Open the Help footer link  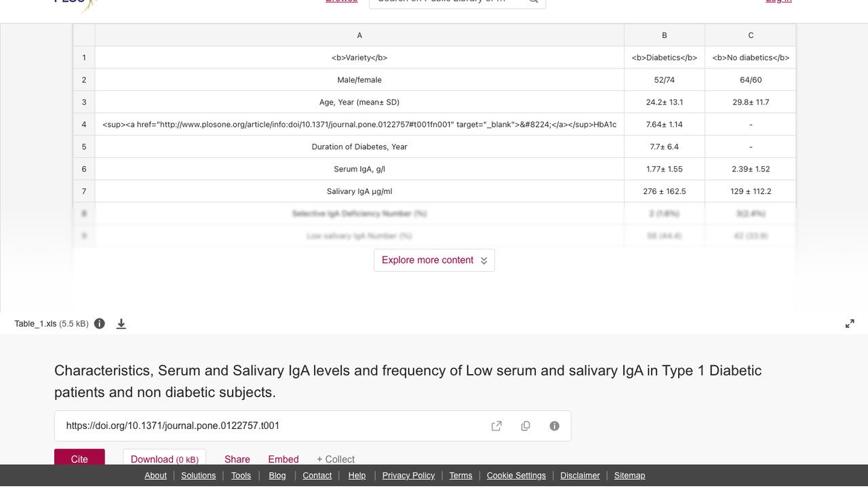[x=357, y=475]
